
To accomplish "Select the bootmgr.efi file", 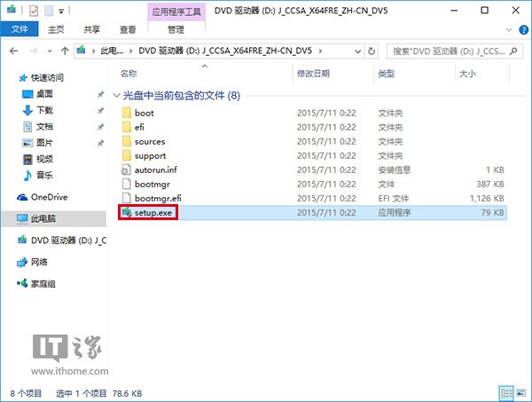I will (158, 198).
